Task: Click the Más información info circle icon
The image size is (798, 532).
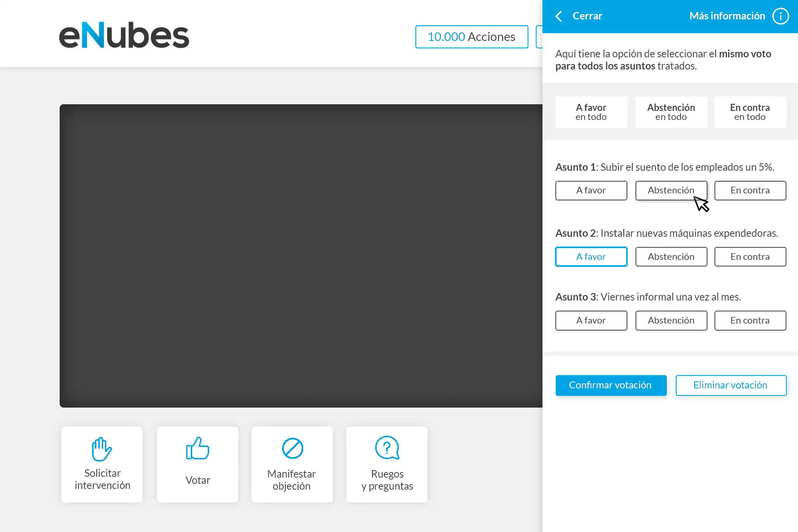Action: 780,16
